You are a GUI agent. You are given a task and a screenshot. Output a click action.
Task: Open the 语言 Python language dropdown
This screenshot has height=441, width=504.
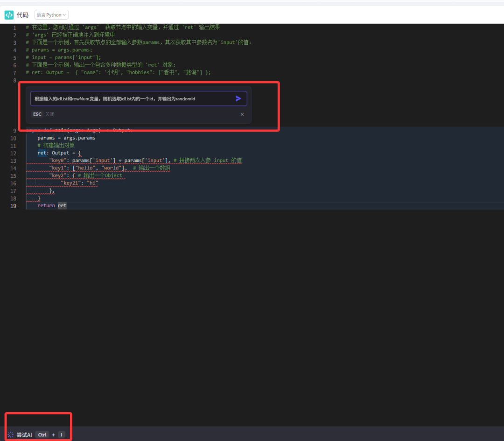tap(51, 15)
